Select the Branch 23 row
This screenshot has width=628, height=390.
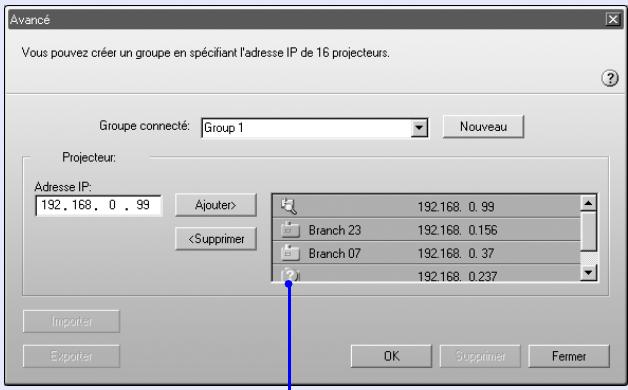point(426,230)
